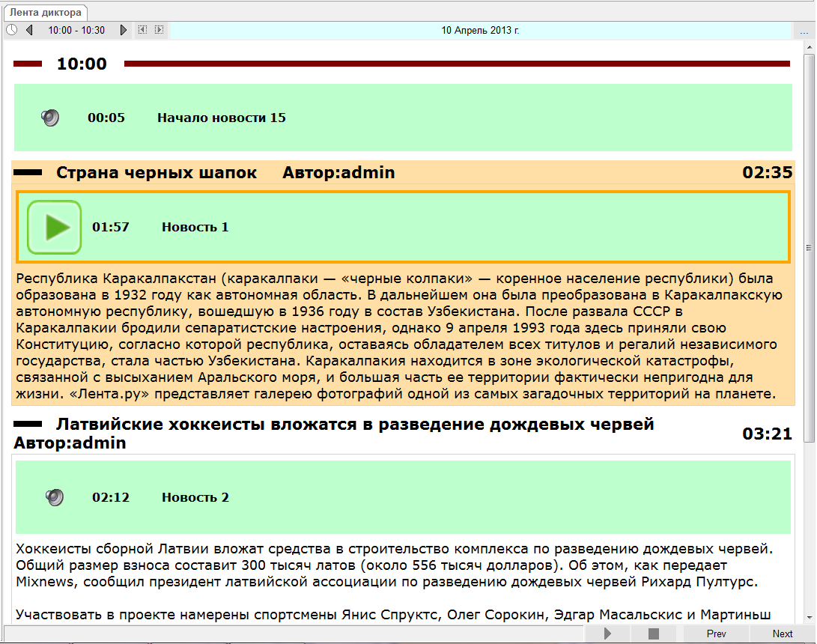The image size is (817, 644).
Task: Open the Лента диктора tab
Action: pos(46,13)
